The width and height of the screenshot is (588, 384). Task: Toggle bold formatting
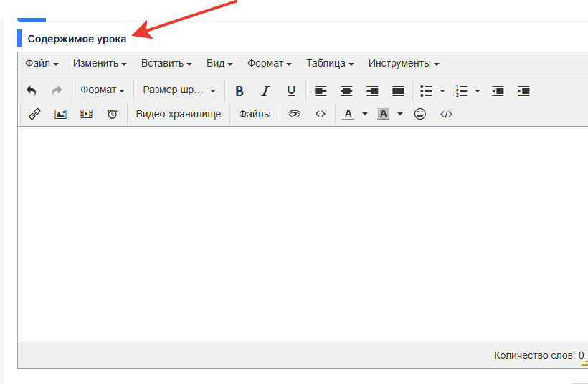(240, 91)
